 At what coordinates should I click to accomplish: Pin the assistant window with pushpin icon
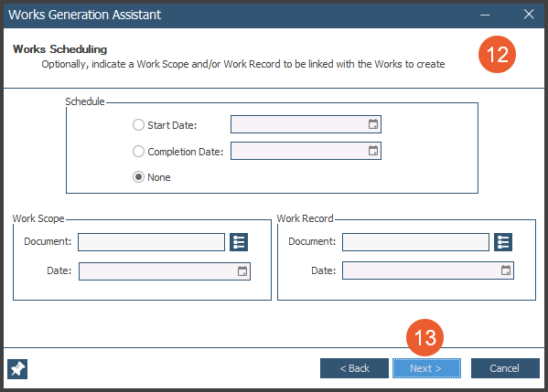pyautogui.click(x=17, y=369)
